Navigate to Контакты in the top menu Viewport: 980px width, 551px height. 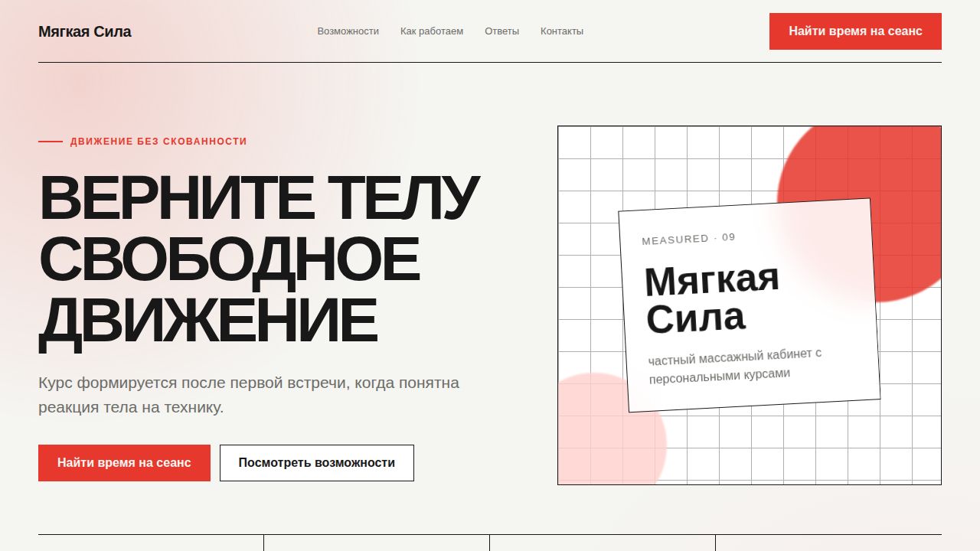pos(562,31)
